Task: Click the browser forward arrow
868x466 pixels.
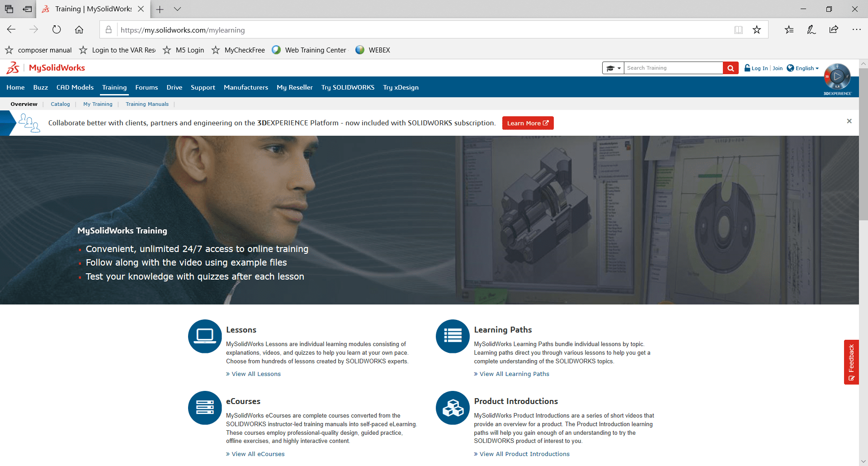Action: (x=34, y=30)
